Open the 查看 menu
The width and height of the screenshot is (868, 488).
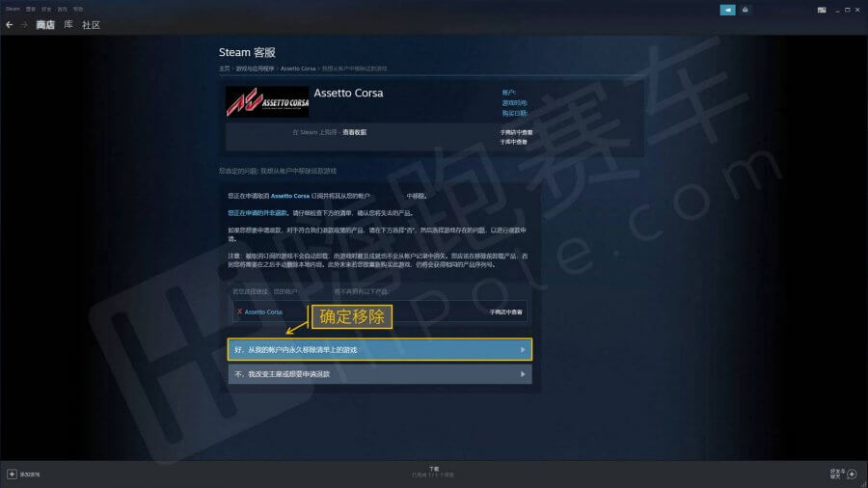[31, 9]
